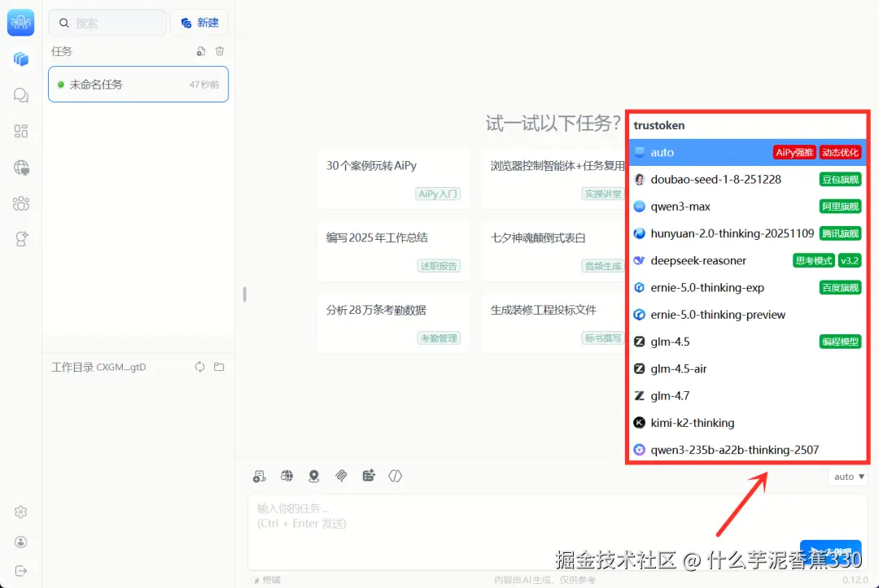Select the 未命名任务 task in list
The image size is (879, 588).
(138, 84)
